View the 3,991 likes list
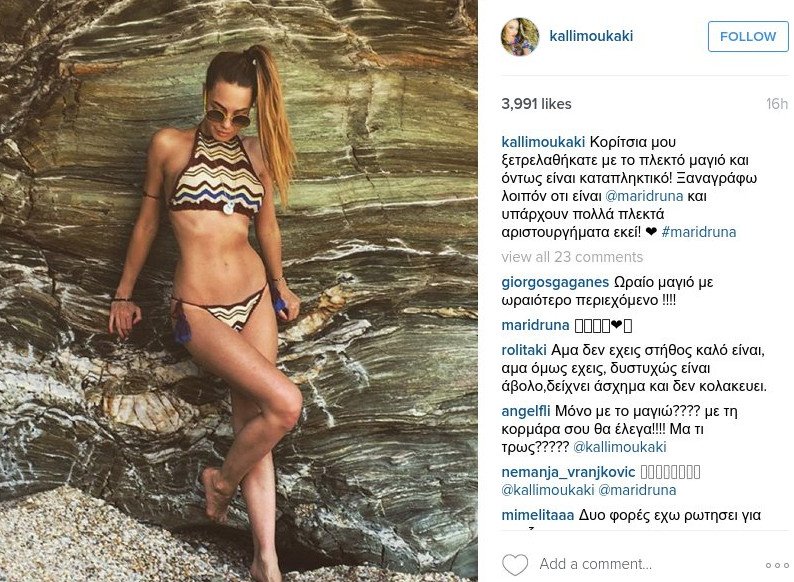The height and width of the screenshot is (582, 794). (x=536, y=104)
